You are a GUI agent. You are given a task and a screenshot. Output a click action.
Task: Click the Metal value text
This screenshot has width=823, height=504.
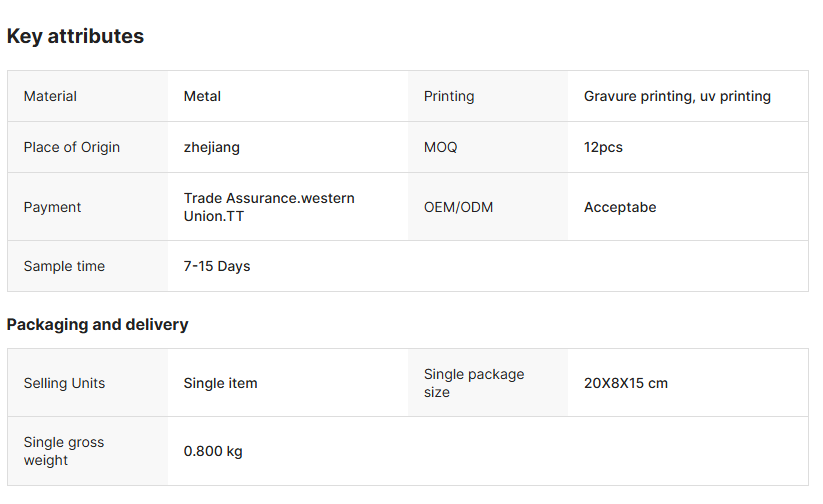(x=202, y=96)
